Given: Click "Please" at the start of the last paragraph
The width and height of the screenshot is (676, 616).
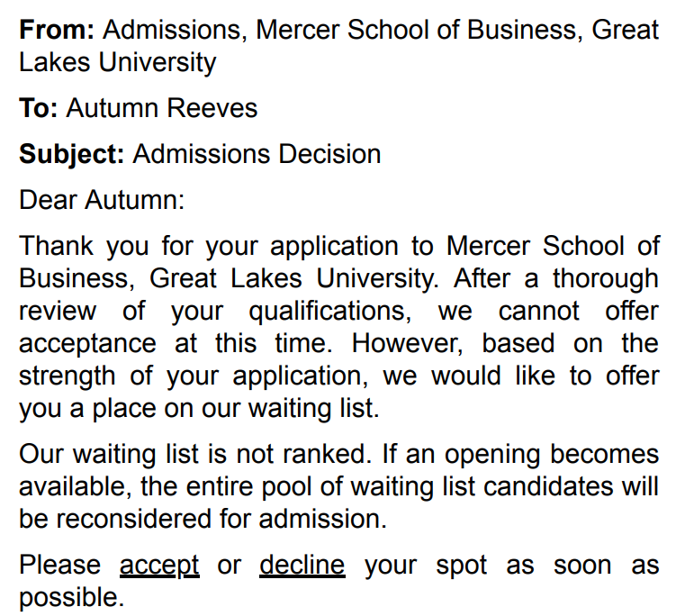Looking at the screenshot, I should (60, 565).
